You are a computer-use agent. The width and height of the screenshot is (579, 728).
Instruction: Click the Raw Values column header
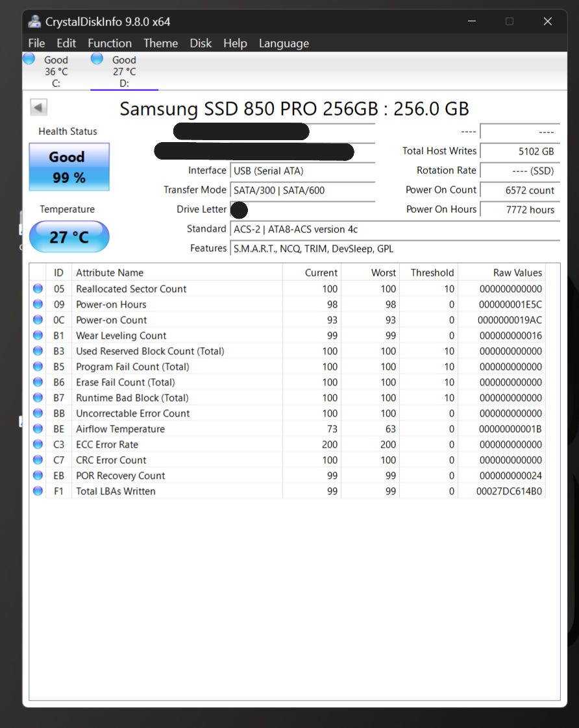tap(502, 273)
